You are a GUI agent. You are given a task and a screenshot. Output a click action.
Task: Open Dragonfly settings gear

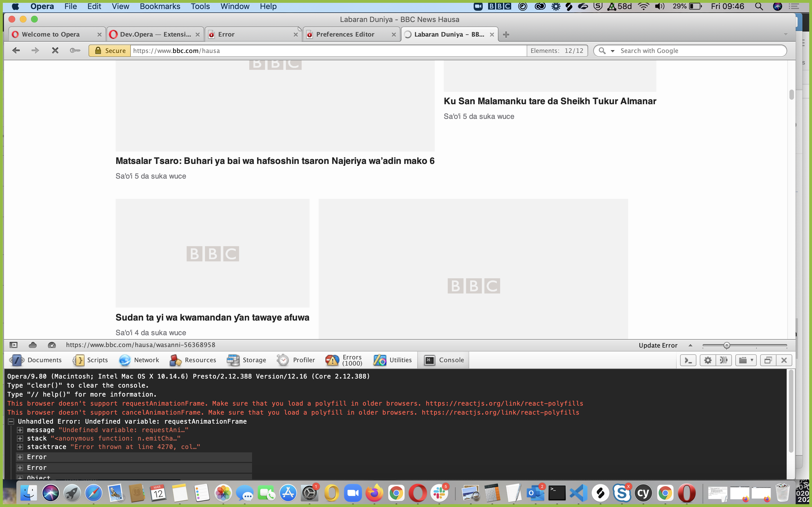click(708, 361)
